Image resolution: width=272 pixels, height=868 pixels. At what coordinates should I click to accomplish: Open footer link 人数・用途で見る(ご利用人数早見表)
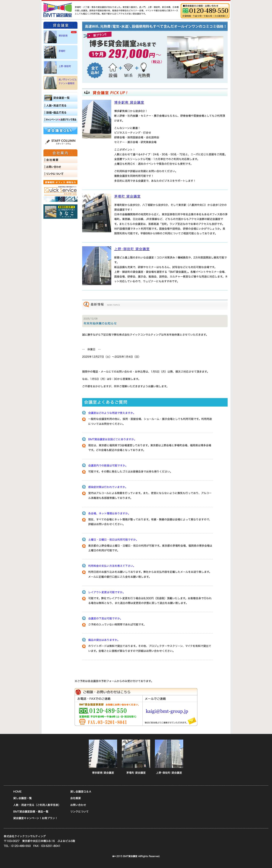tap(36, 805)
